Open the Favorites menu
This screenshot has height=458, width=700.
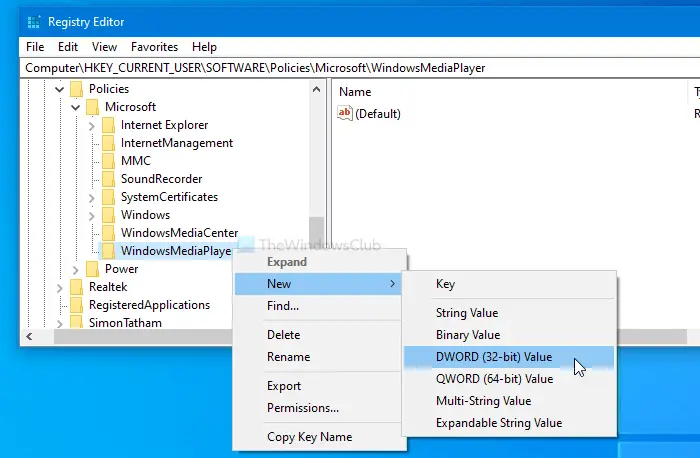coord(154,47)
